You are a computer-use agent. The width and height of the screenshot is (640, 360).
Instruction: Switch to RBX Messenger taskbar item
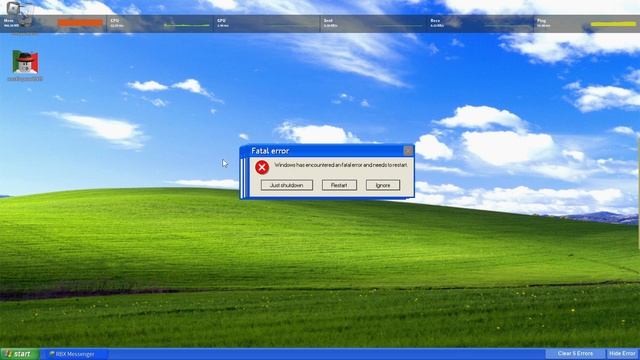74,354
